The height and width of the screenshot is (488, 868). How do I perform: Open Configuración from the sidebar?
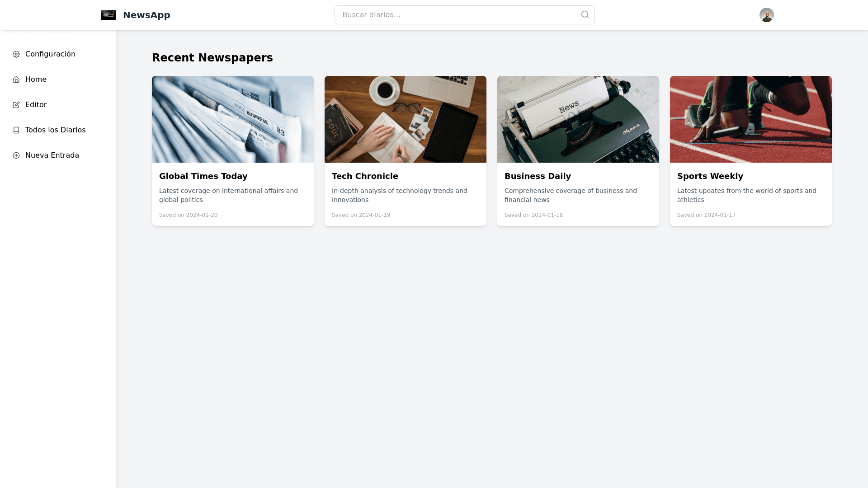point(50,54)
